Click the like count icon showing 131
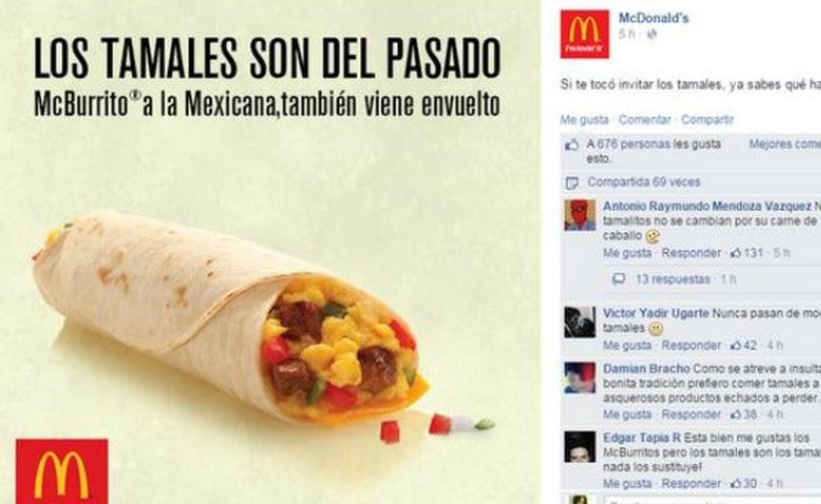Image resolution: width=821 pixels, height=504 pixels. tap(735, 253)
